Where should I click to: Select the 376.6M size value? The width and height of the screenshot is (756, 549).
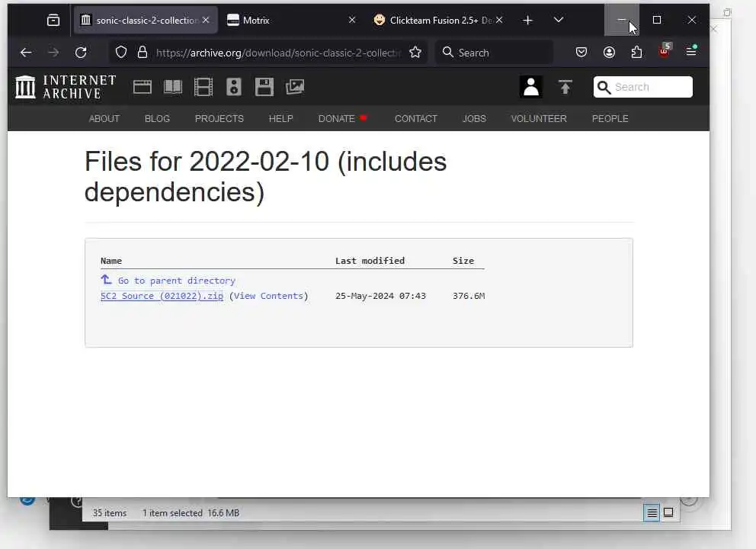pyautogui.click(x=469, y=296)
